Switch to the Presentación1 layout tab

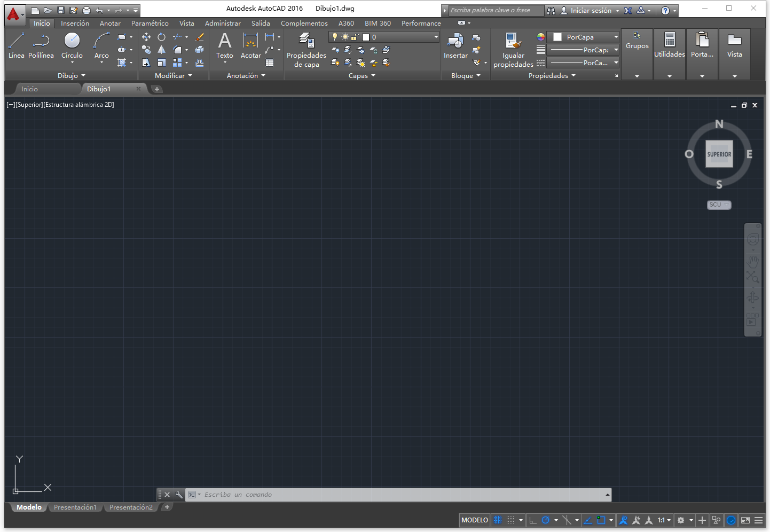tap(75, 507)
